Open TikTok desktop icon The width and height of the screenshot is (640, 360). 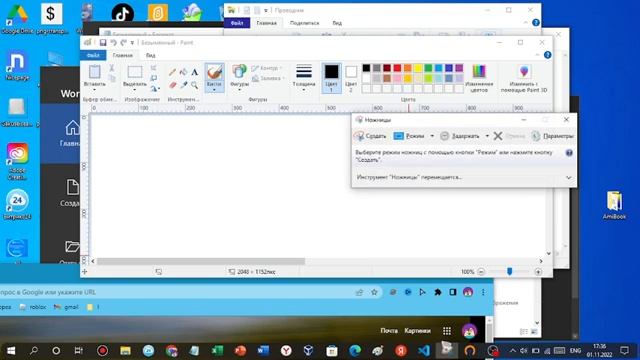(x=122, y=13)
